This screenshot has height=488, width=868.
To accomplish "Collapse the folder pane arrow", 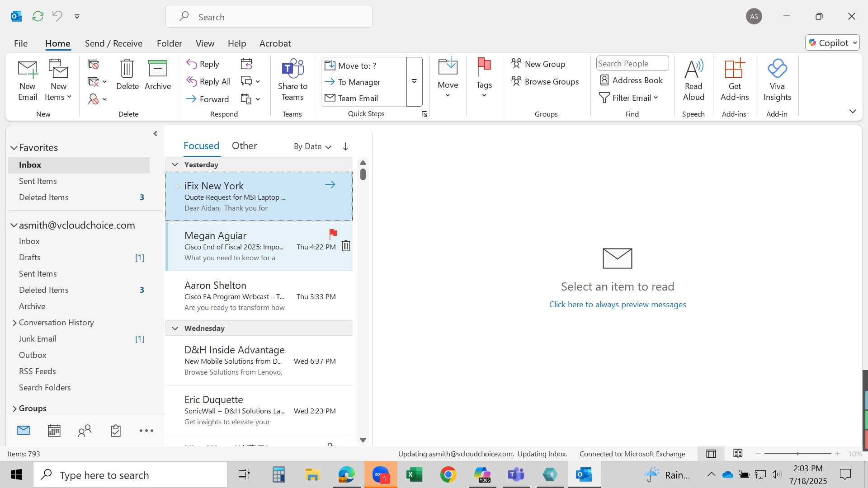I will [155, 134].
